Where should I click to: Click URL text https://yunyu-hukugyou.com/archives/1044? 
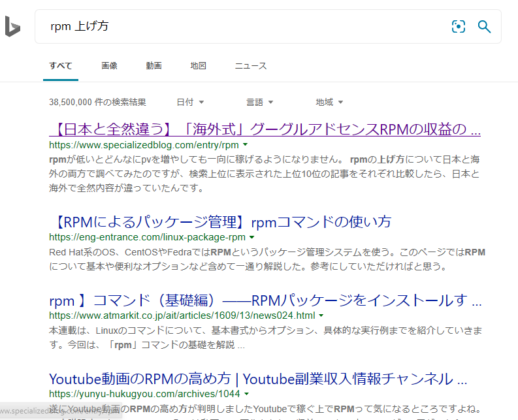tap(145, 394)
